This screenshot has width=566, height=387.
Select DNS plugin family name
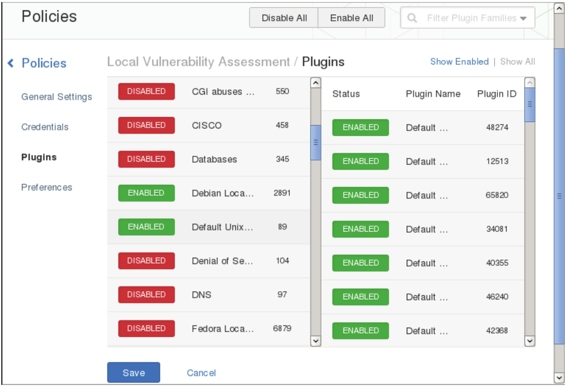[x=201, y=295]
